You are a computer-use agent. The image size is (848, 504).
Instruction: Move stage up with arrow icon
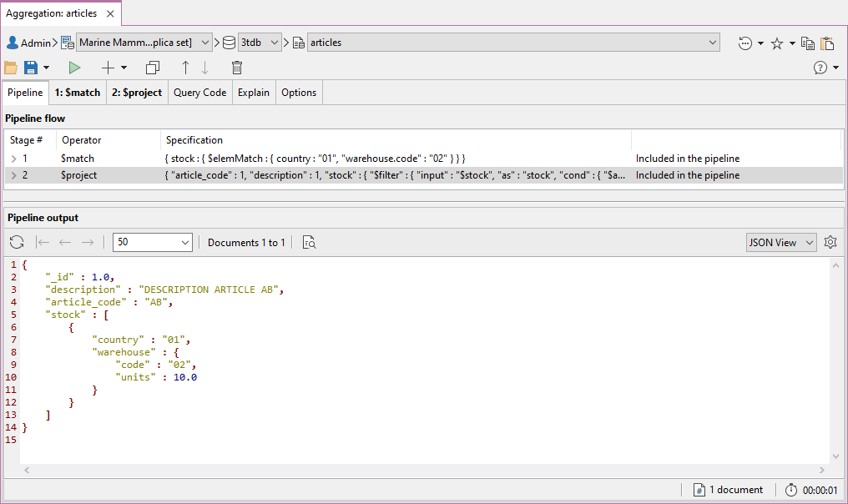(x=185, y=68)
